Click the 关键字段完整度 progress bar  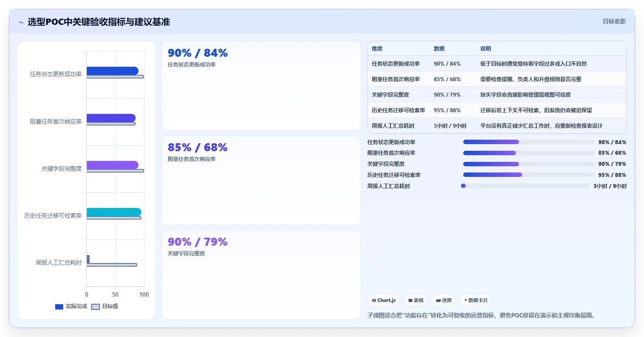pyautogui.click(x=529, y=164)
